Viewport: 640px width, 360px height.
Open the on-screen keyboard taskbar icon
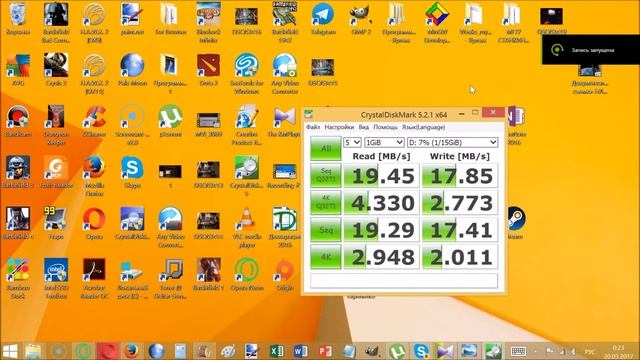point(518,351)
